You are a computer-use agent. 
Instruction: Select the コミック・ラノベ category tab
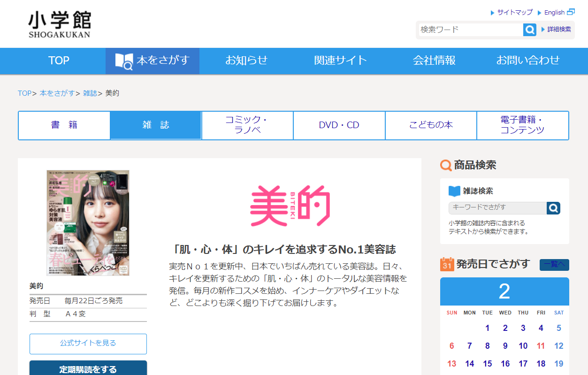tap(247, 125)
